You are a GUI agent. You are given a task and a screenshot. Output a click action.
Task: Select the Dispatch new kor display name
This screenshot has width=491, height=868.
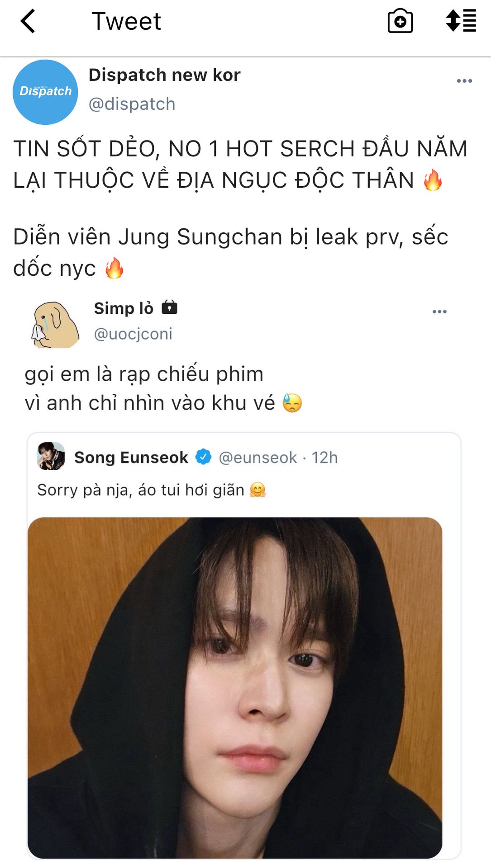(164, 75)
